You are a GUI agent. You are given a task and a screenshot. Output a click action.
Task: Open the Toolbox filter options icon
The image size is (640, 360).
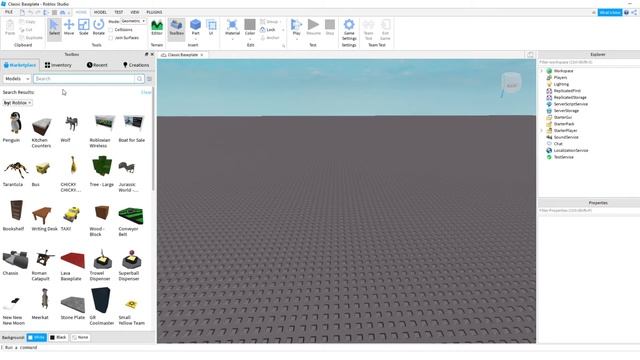pyautogui.click(x=149, y=78)
